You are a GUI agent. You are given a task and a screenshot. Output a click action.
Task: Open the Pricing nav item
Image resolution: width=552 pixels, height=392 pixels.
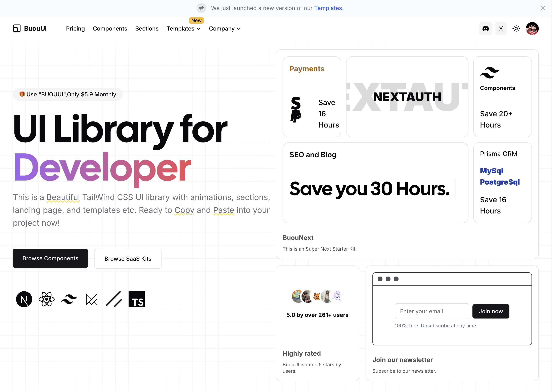75,29
